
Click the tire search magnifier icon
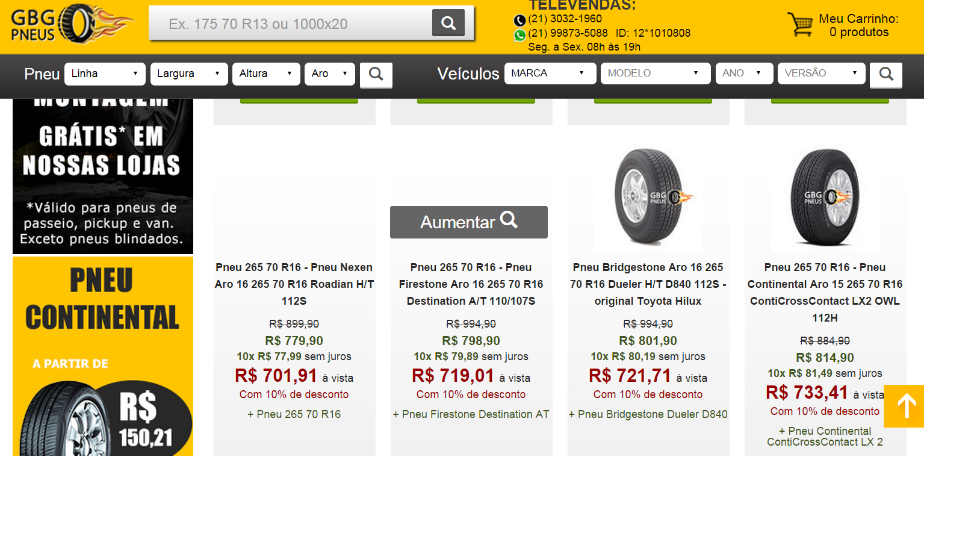pyautogui.click(x=376, y=74)
